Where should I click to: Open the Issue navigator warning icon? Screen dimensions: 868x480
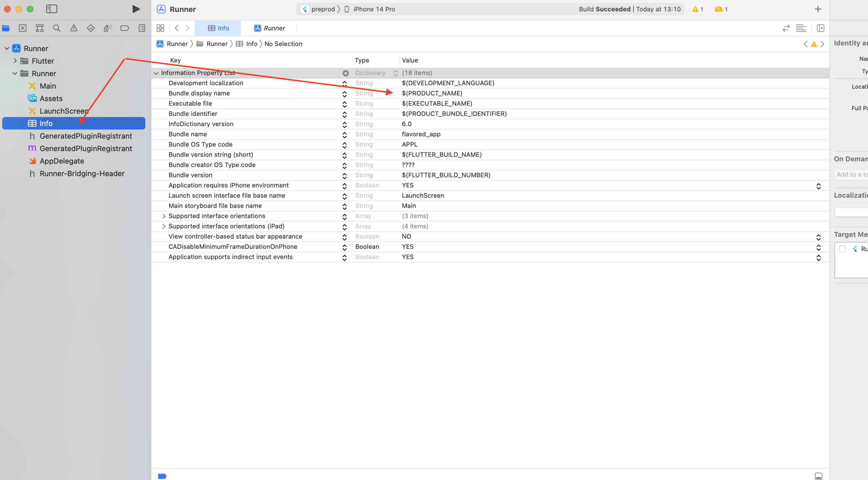[74, 28]
